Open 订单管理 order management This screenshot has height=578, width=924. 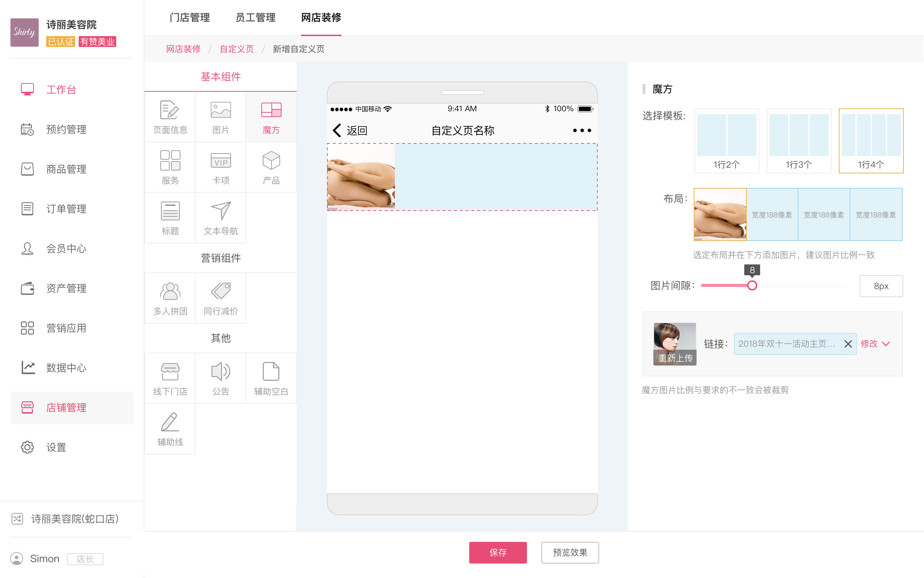(72, 209)
